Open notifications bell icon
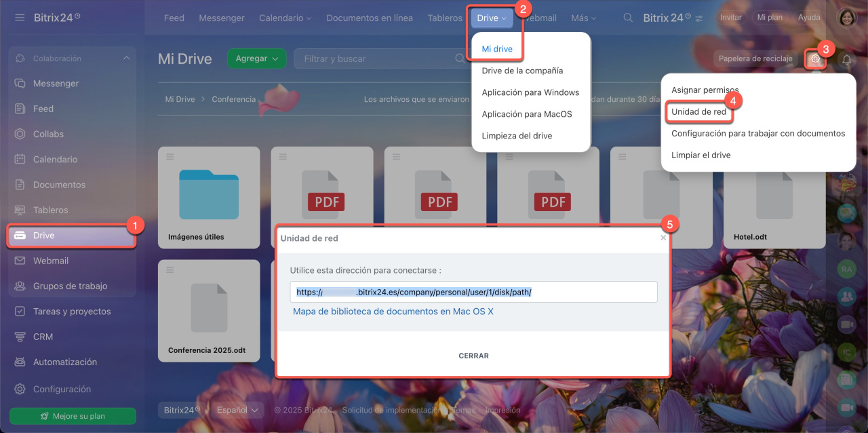This screenshot has height=433, width=868. tap(847, 59)
